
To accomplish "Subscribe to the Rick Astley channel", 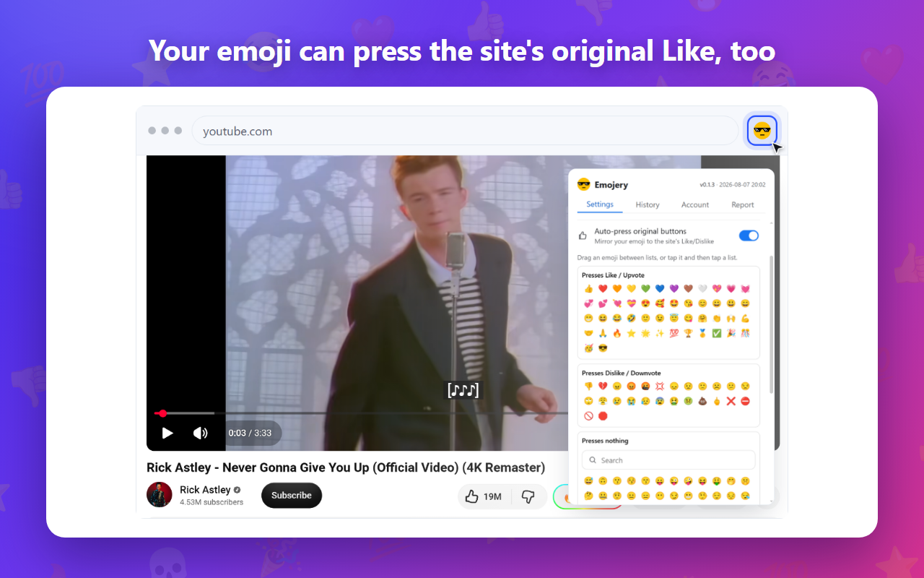I will click(292, 496).
